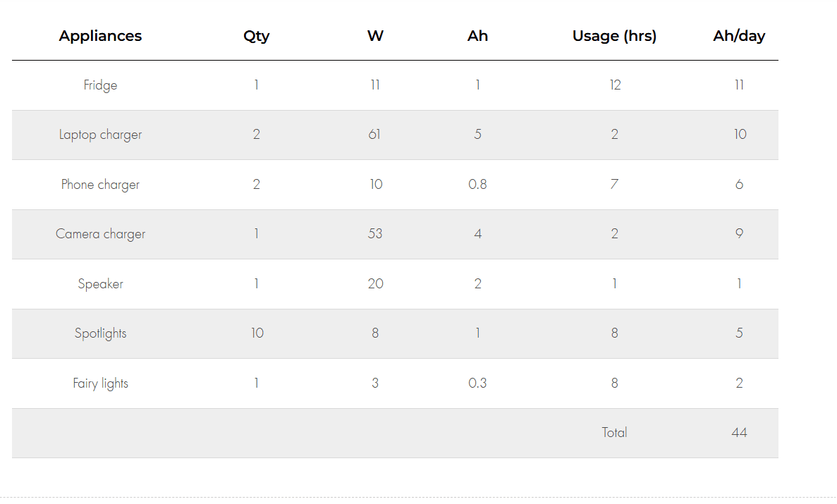Click the Fairy lights row label
837x504 pixels.
coord(100,383)
